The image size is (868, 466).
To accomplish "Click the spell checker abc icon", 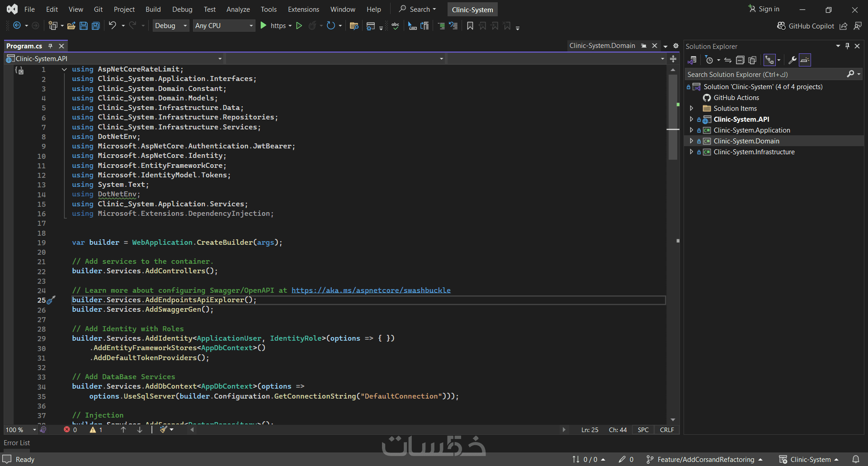I will click(x=396, y=26).
